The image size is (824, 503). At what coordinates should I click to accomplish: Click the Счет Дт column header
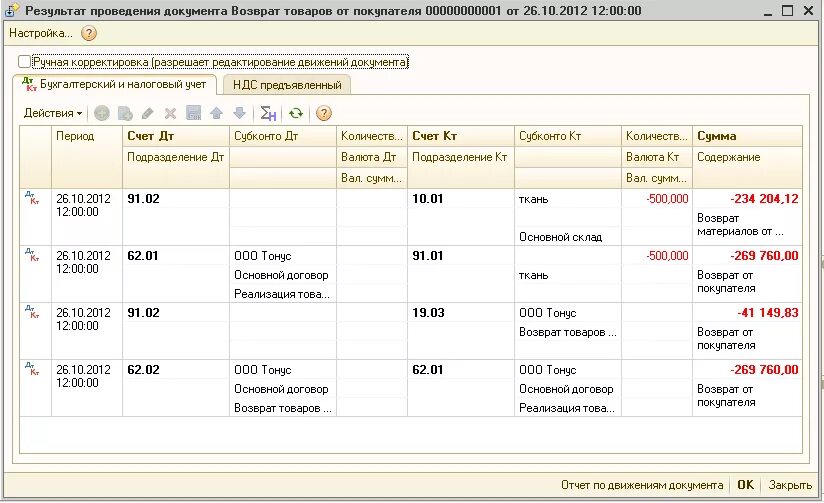point(176,136)
